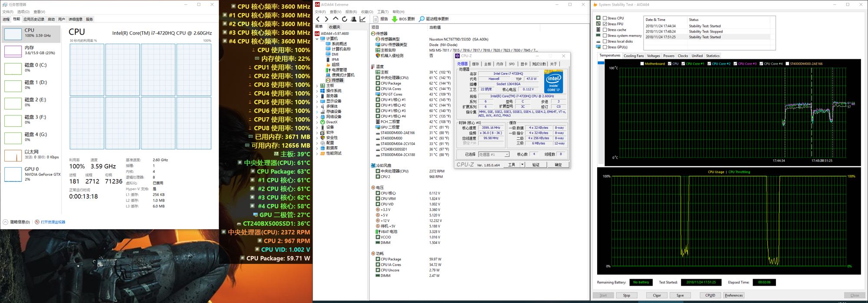Switch to 收藏夹 favorites tab in AIDA64
This screenshot has height=303, width=868.
coord(335,27)
